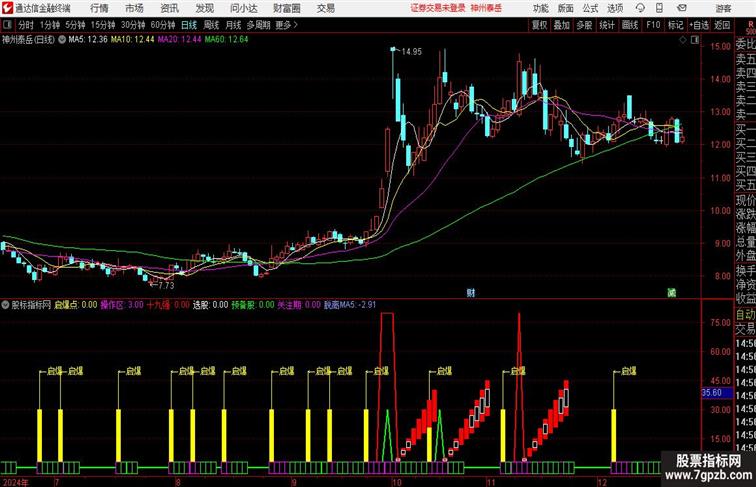
Task: Click the green 减 marker on the chart
Action: click(671, 292)
